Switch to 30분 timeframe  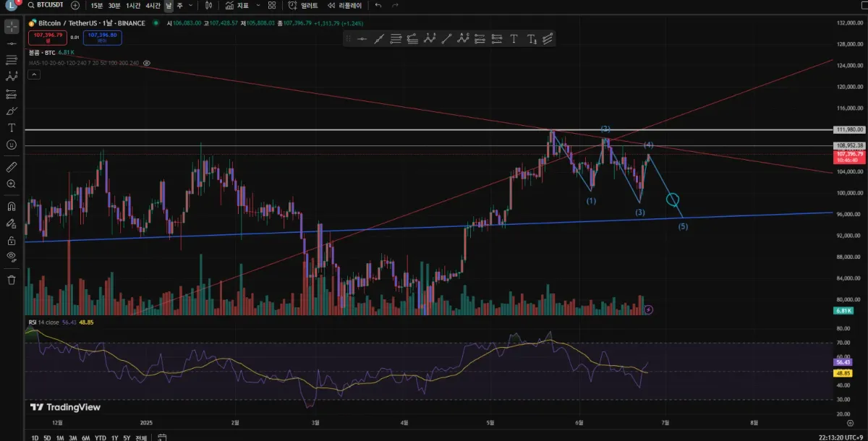pos(114,5)
